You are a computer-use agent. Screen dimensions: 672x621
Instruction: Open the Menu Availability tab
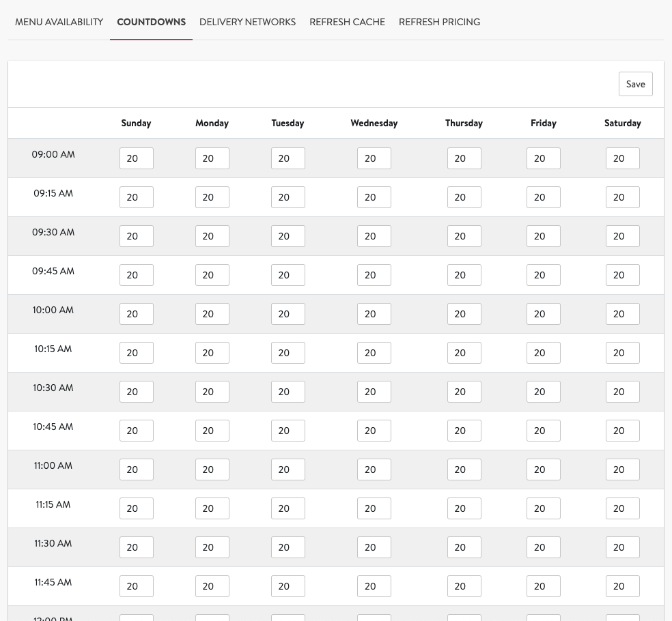pyautogui.click(x=59, y=22)
